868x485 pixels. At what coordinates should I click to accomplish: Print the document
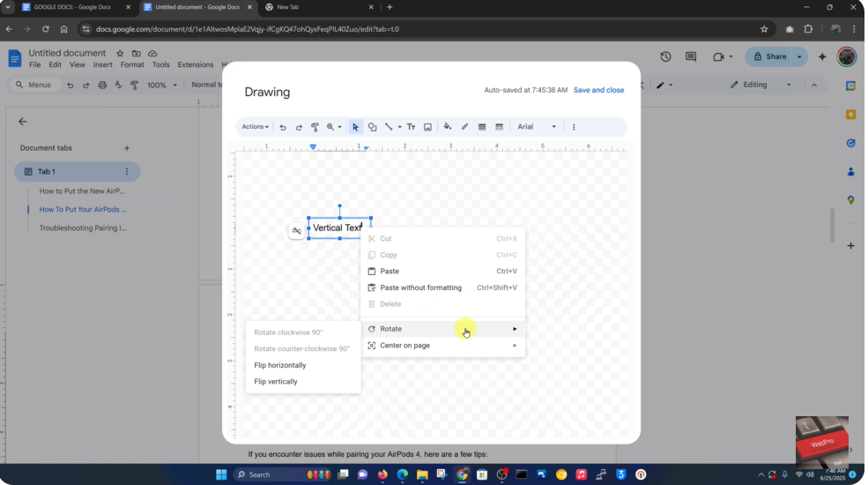pyautogui.click(x=102, y=85)
